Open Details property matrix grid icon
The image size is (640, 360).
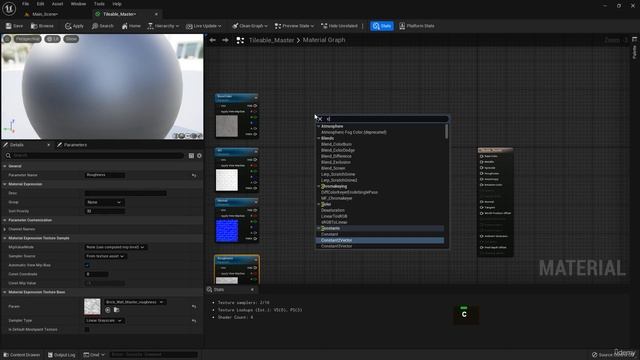[x=191, y=156]
